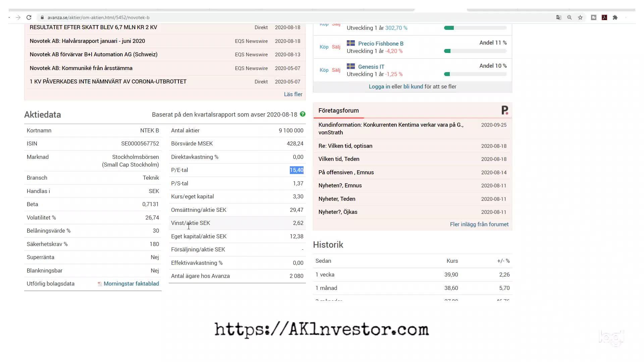Open the site lock info icon
The width and height of the screenshot is (644, 362).
coord(42,17)
